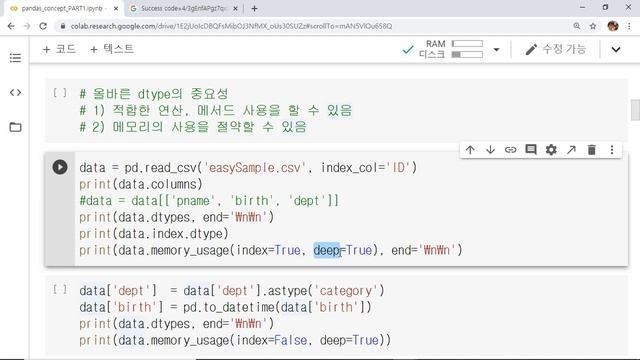Move cell up with the arrow icon

point(470,150)
